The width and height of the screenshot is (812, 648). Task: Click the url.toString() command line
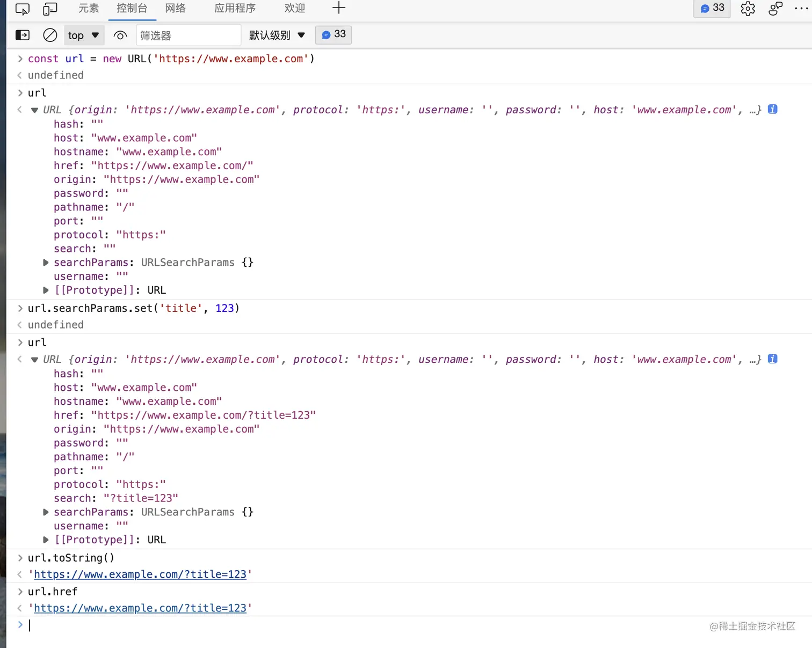pos(71,558)
